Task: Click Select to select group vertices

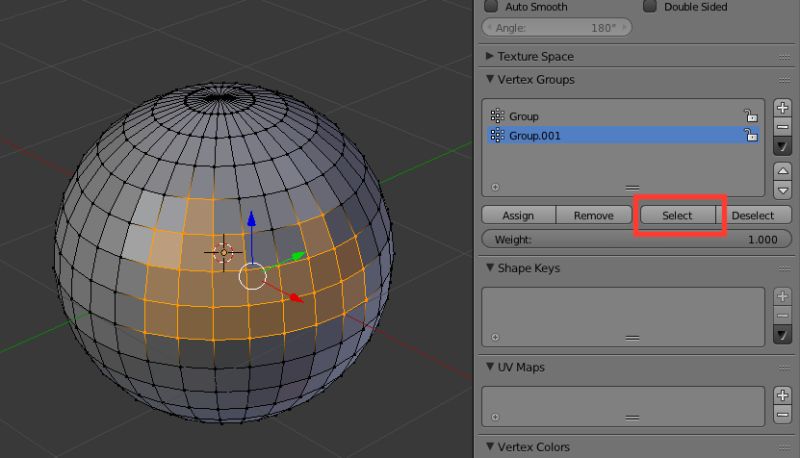Action: coord(678,215)
